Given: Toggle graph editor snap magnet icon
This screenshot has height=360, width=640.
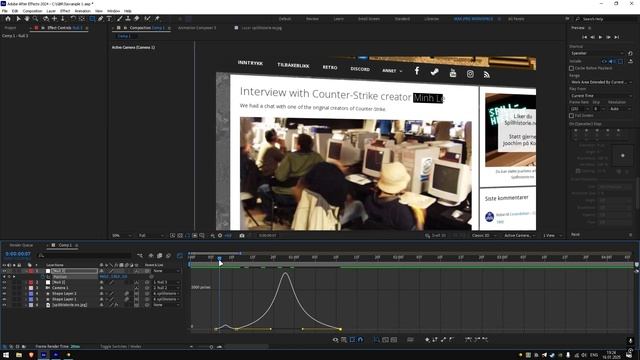Looking at the screenshot, I should [x=360, y=340].
